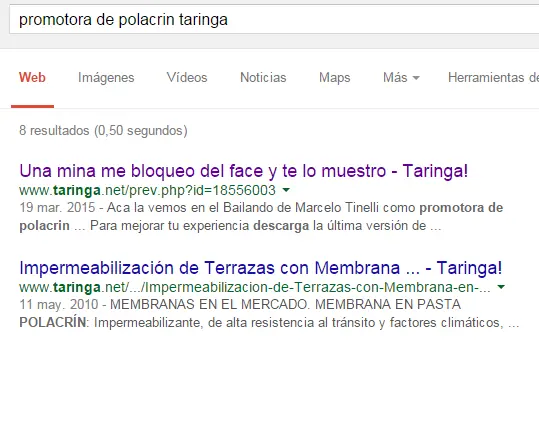
Task: Open 'Una mina me bloqueo del face' result
Action: click(x=244, y=171)
